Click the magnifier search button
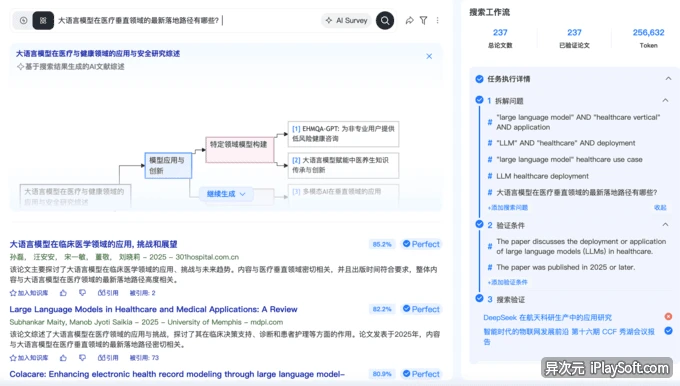The height and width of the screenshot is (386, 680). (x=385, y=20)
